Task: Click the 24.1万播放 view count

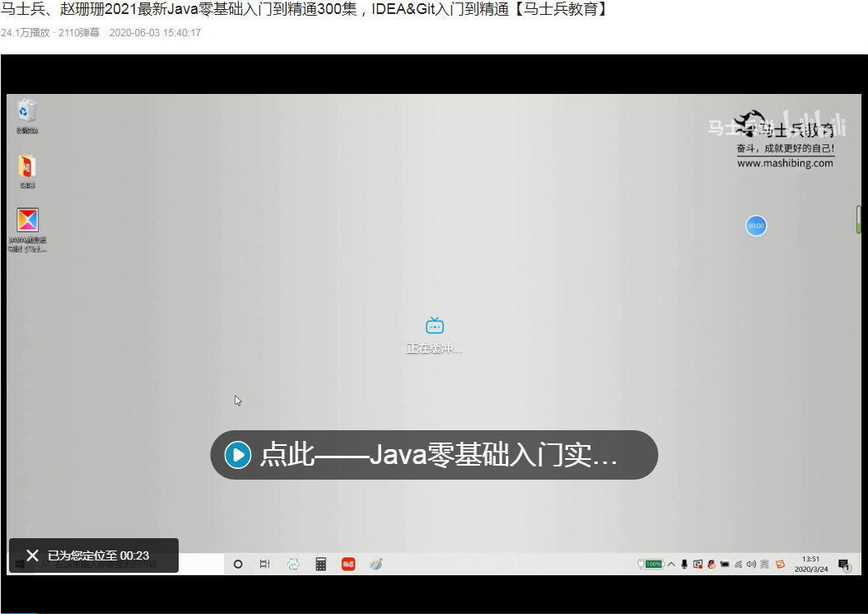Action: click(x=26, y=33)
